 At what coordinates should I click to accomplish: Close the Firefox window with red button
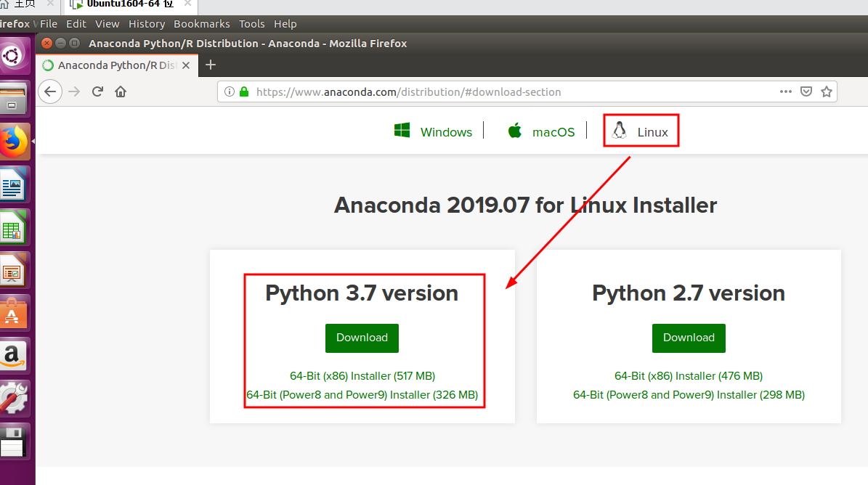tap(47, 43)
